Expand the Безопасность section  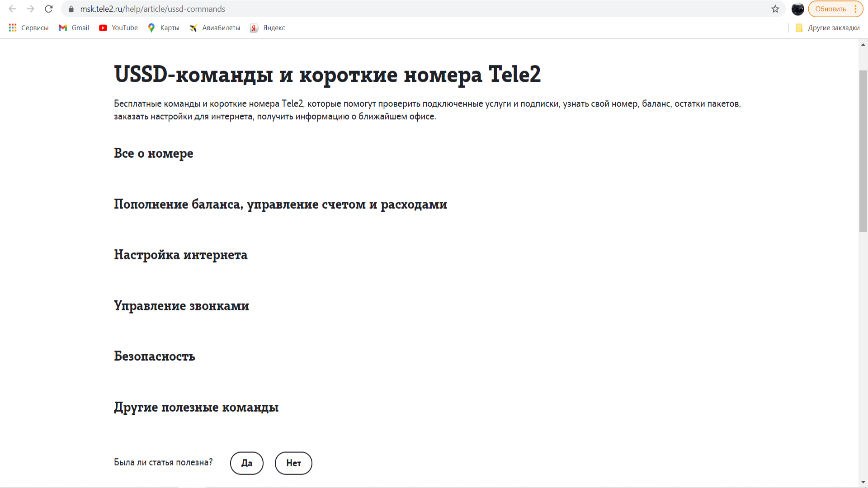click(x=155, y=357)
